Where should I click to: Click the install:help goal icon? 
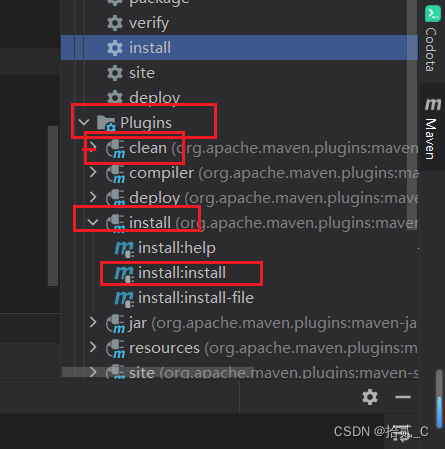(124, 248)
